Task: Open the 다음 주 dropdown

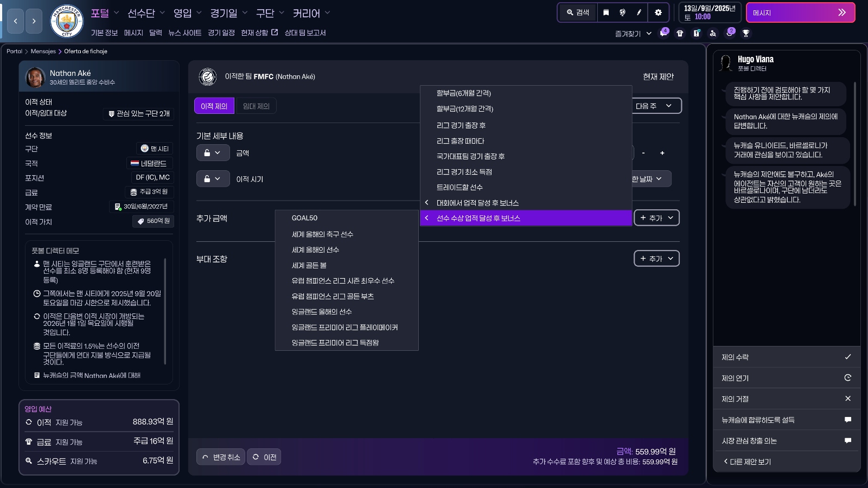Action: point(655,106)
